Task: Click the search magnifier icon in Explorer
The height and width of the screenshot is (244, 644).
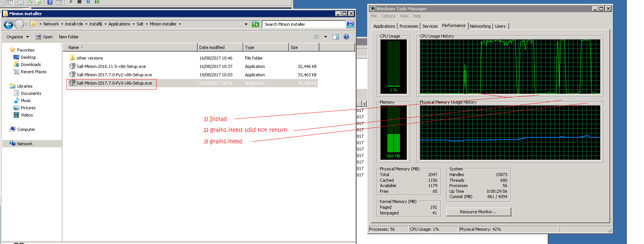Action: pos(350,24)
